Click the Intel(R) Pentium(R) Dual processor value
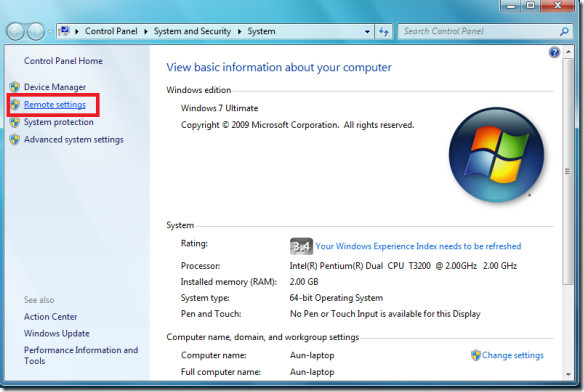 coord(403,266)
